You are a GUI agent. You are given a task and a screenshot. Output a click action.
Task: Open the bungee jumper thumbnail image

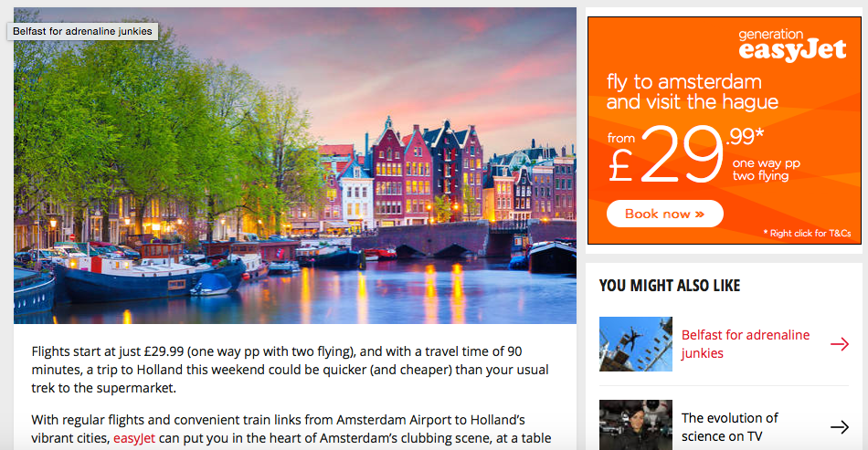[636, 344]
